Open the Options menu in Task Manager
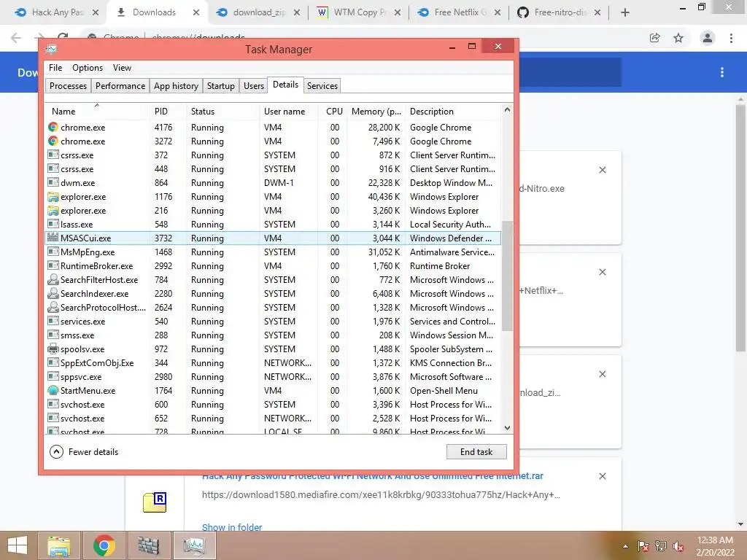This screenshot has width=747, height=560. coord(88,68)
